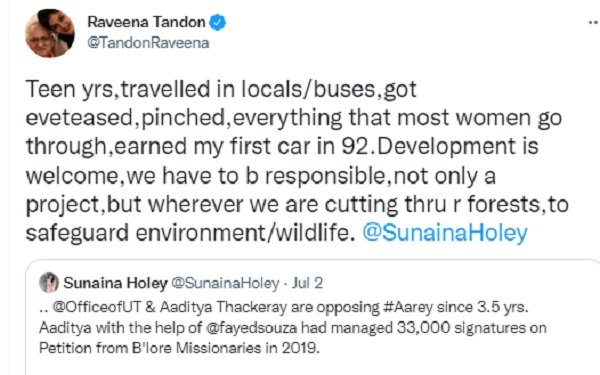The height and width of the screenshot is (375, 600).
Task: Click the line mentioning 33,000 signatures
Action: [x=293, y=328]
